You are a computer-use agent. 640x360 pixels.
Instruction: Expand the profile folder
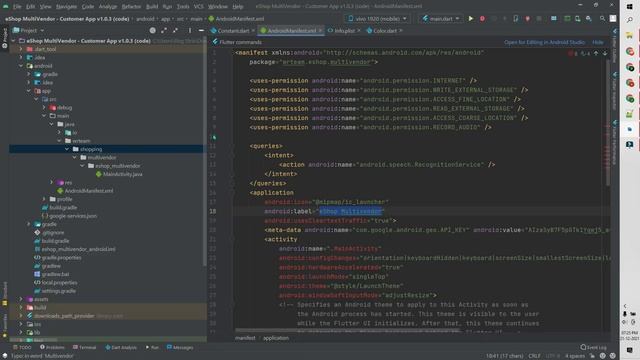coord(44,199)
